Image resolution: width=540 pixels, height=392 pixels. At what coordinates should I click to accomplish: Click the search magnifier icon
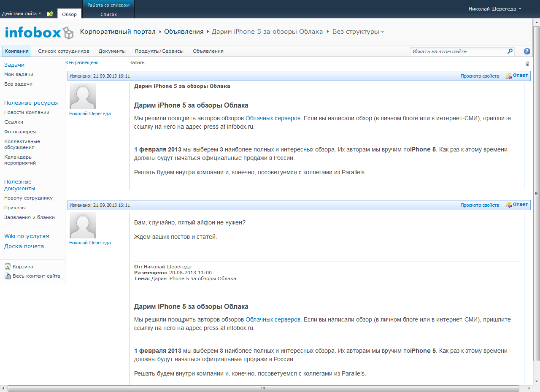[510, 51]
